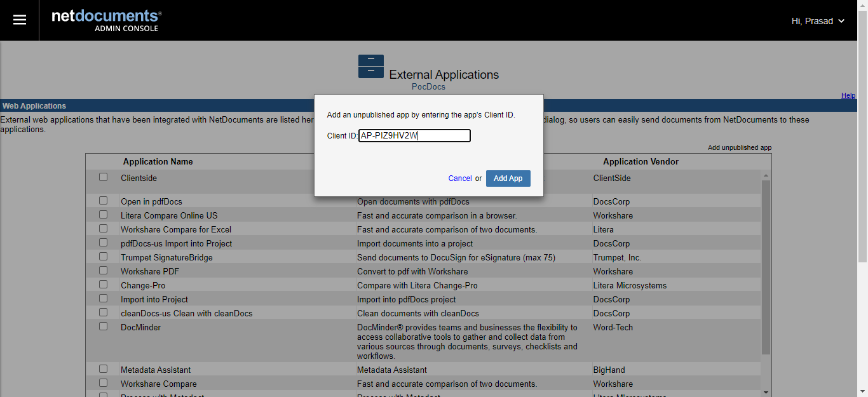Check cleanDocs-us Clean with cleanDocs checkbox
This screenshot has height=397, width=868.
[x=104, y=313]
